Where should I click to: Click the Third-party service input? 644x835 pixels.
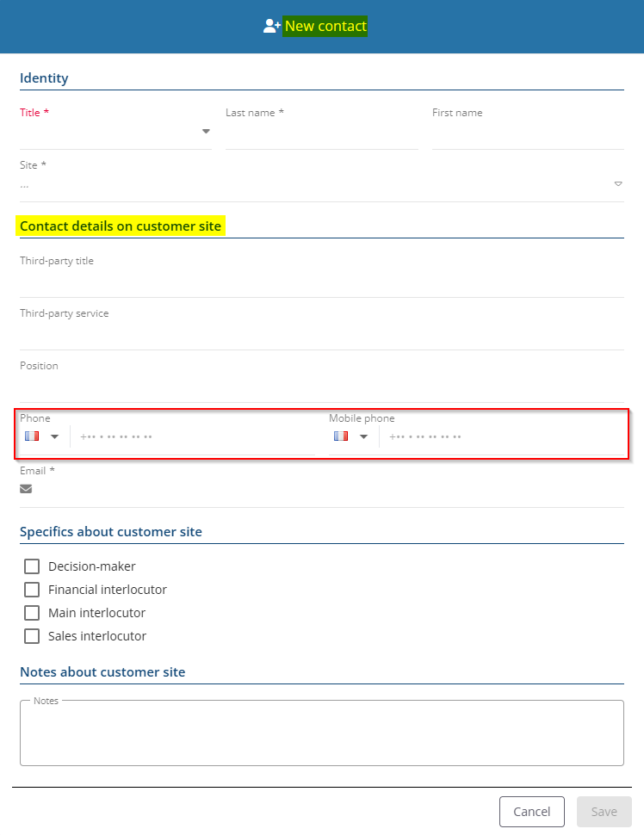321,335
